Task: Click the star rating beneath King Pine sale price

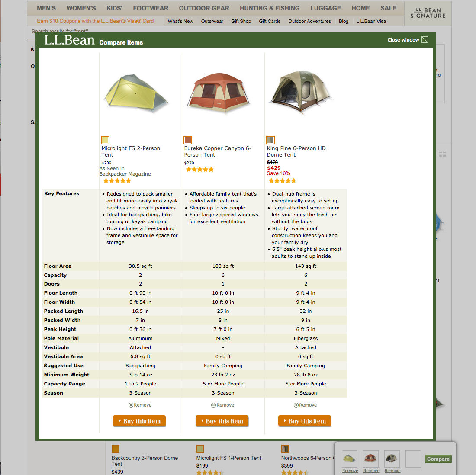Action: point(282,180)
